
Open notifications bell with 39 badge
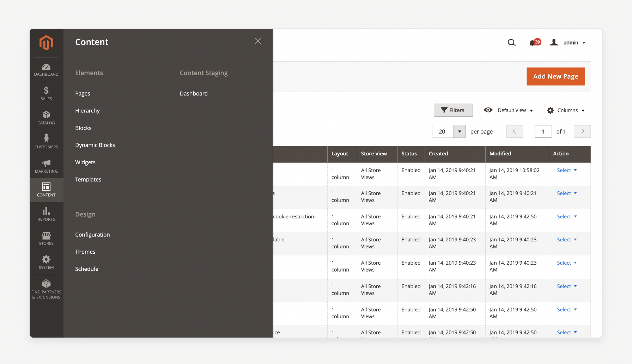535,43
